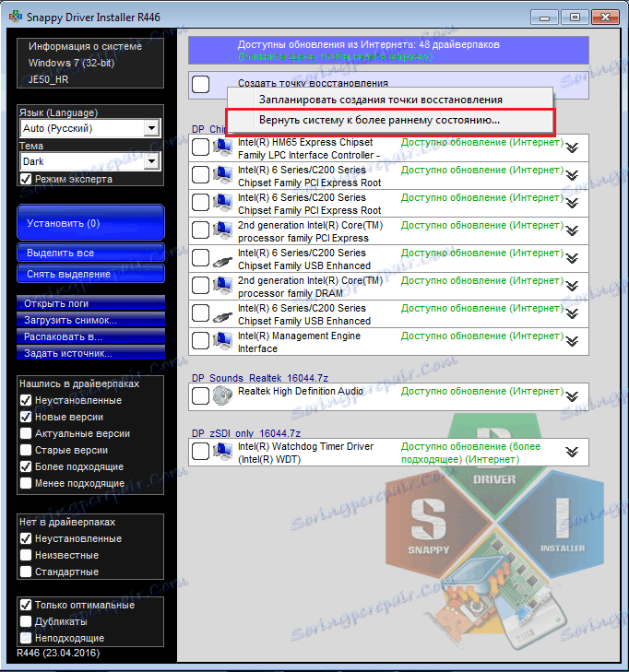The image size is (629, 672).
Task: Toggle Режим эксперта checkbox
Action: 26,179
